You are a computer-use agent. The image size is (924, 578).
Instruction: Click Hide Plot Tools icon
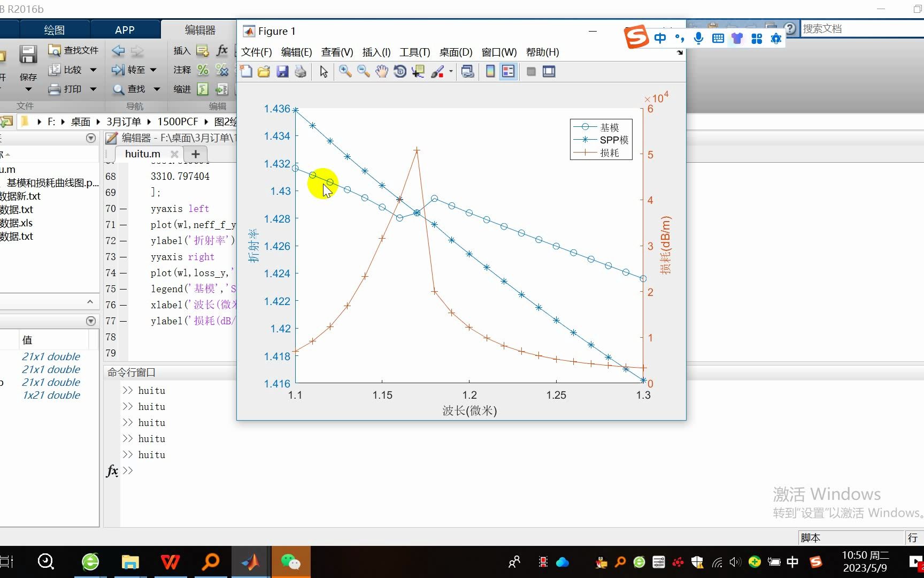531,72
